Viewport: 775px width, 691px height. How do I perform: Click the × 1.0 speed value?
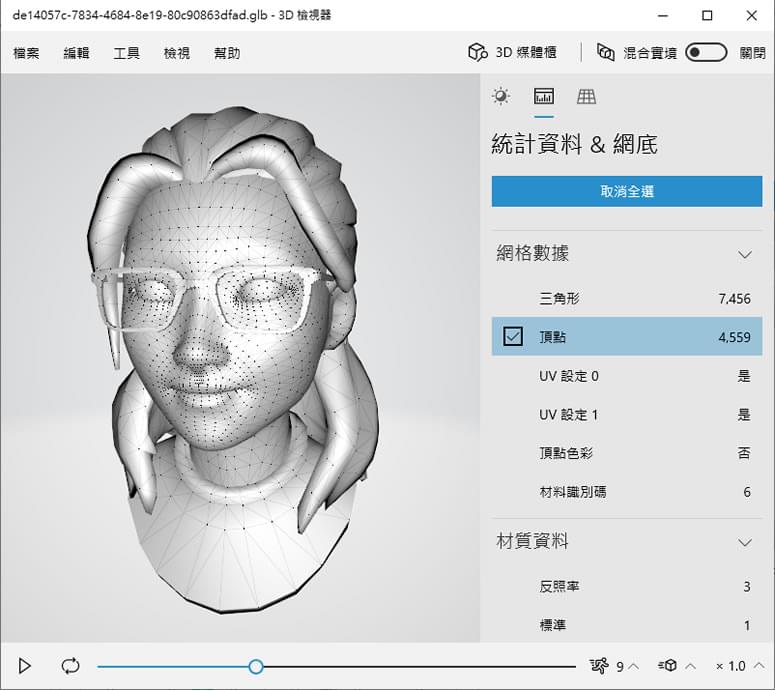731,666
